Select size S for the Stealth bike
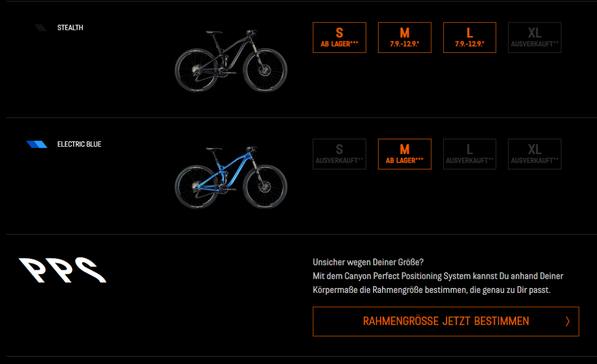This screenshot has height=364, width=597. 339,37
